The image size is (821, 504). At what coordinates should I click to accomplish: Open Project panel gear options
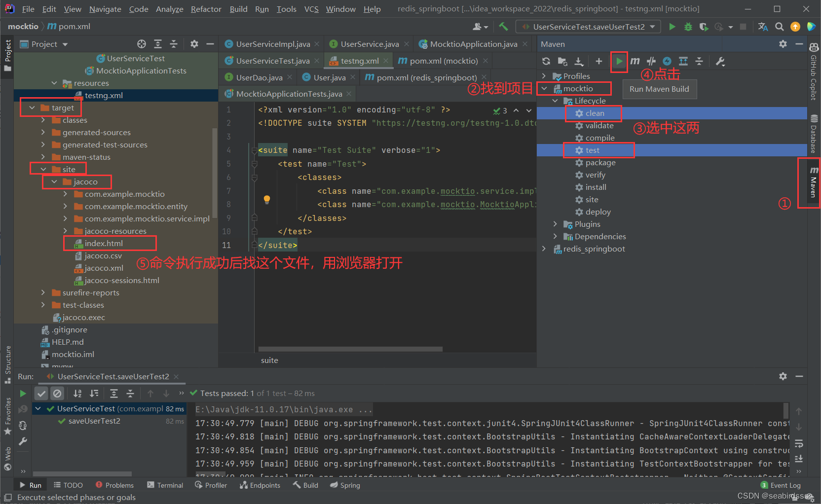pyautogui.click(x=194, y=44)
